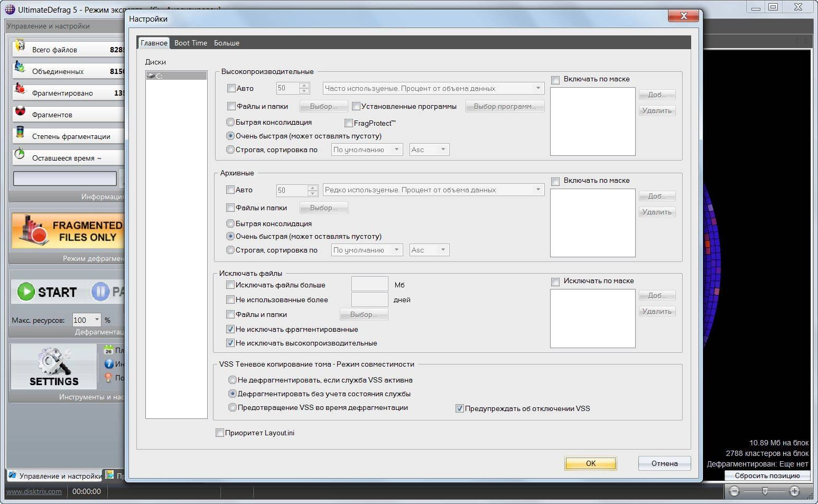Click the blue pause icon

(x=100, y=292)
